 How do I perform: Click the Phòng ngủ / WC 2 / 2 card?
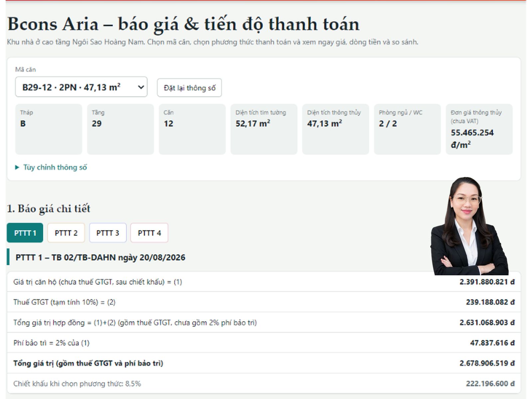coord(407,129)
